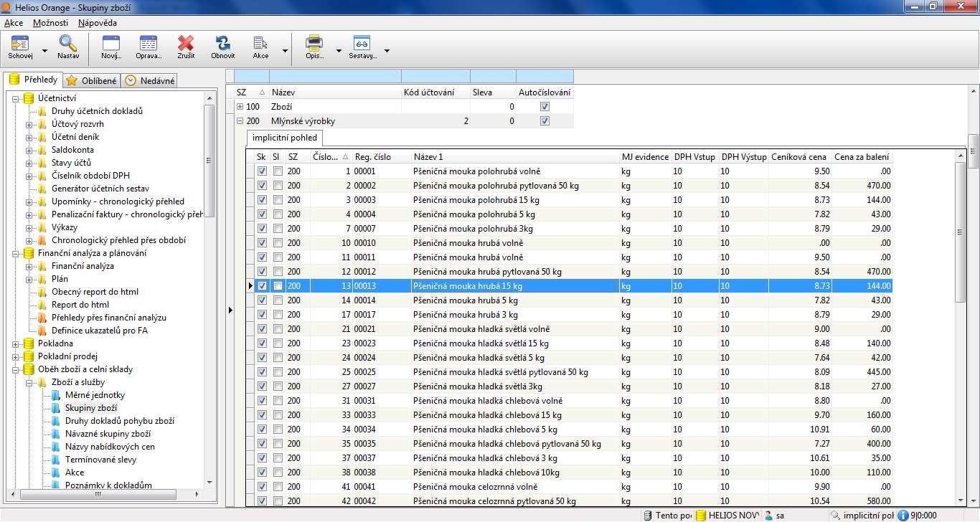The image size is (980, 522).
Task: Select Skupiny zboží in tree
Action: point(90,408)
